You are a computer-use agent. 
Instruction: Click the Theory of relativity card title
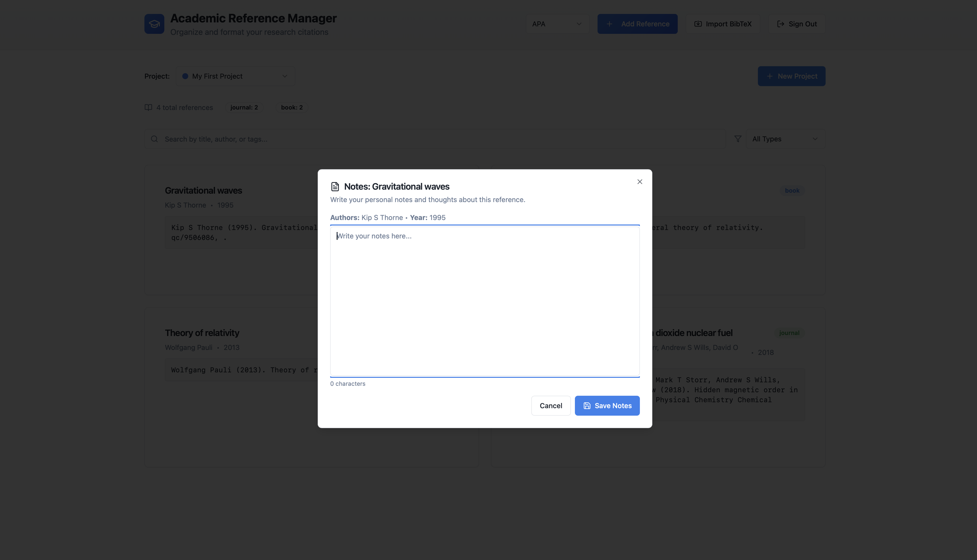coord(202,333)
